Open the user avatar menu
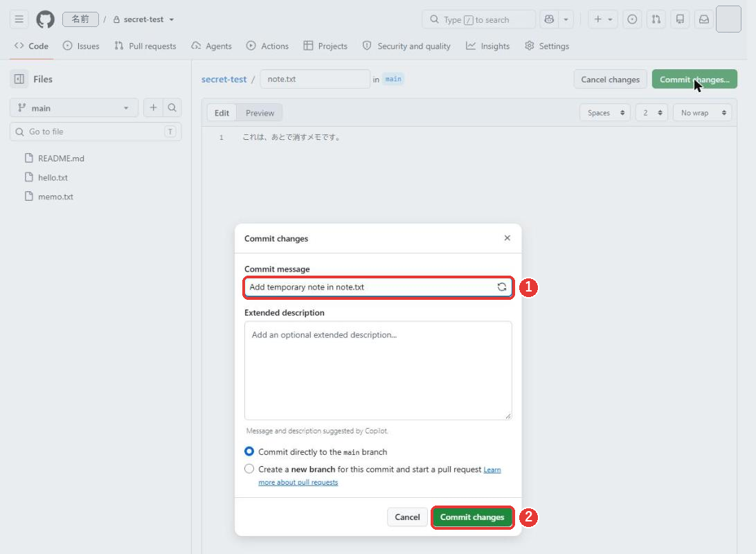This screenshot has height=554, width=756. point(728,19)
